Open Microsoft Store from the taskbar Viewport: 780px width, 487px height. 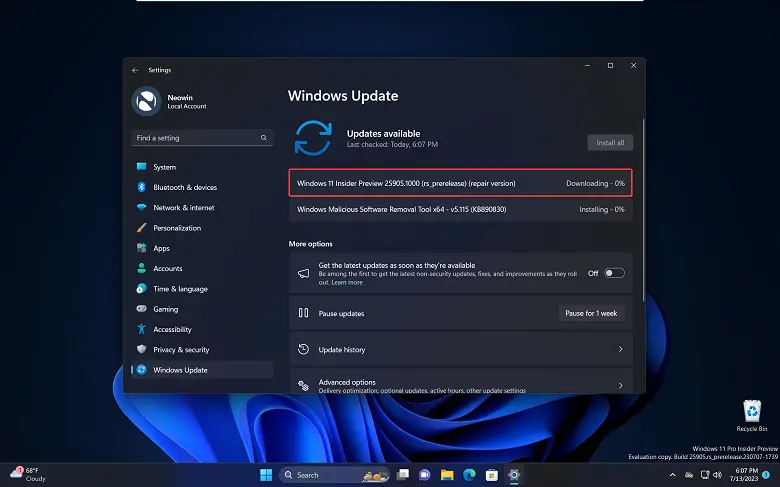click(x=491, y=475)
